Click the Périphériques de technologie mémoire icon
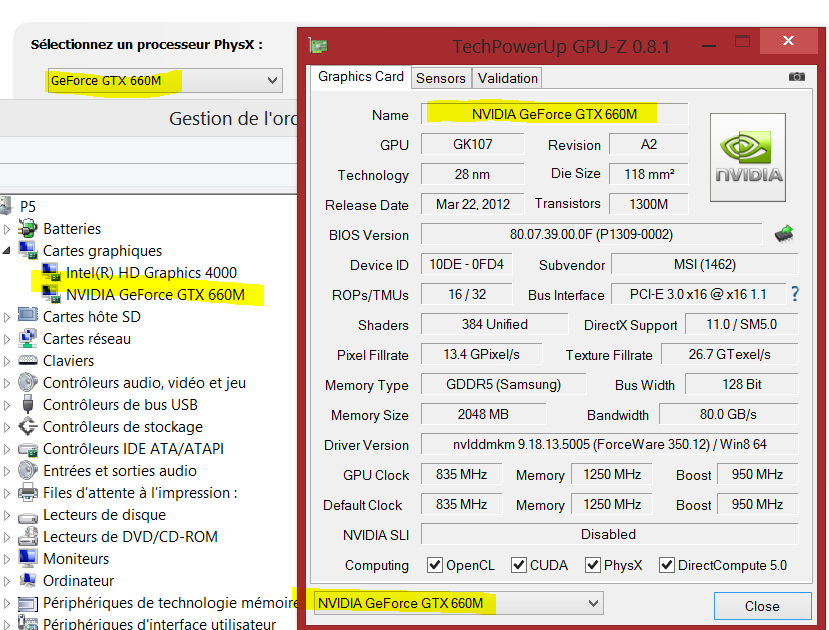829x630 pixels. [x=27, y=603]
